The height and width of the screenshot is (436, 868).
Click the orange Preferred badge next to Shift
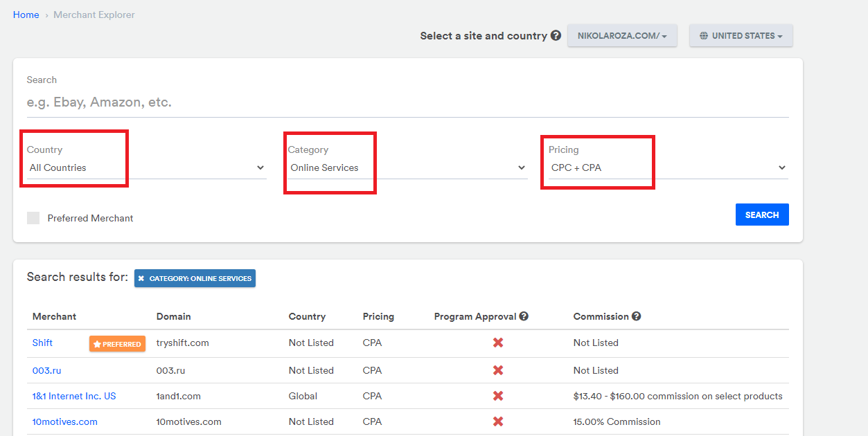[x=117, y=344]
